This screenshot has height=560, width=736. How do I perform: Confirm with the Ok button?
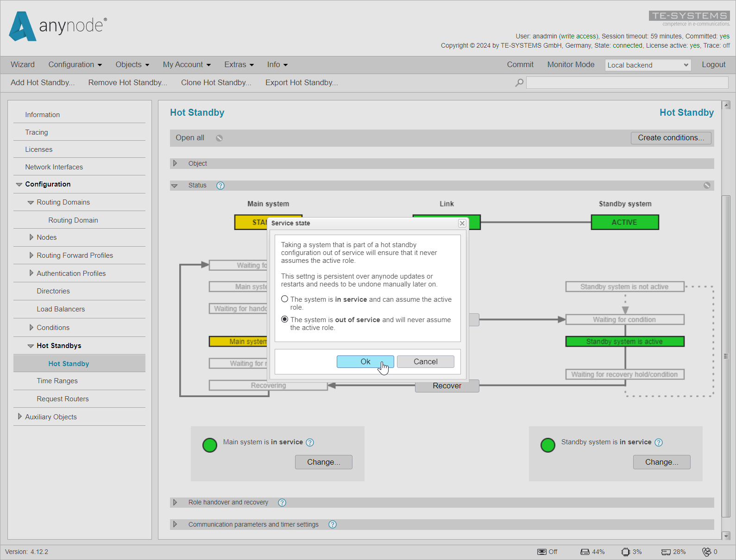(365, 361)
